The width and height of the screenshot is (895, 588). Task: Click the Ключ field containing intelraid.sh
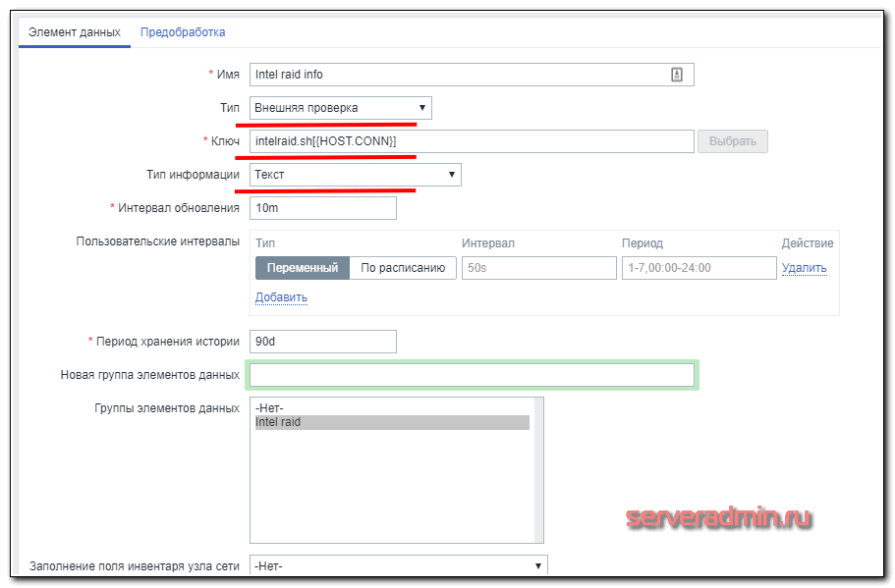(472, 141)
